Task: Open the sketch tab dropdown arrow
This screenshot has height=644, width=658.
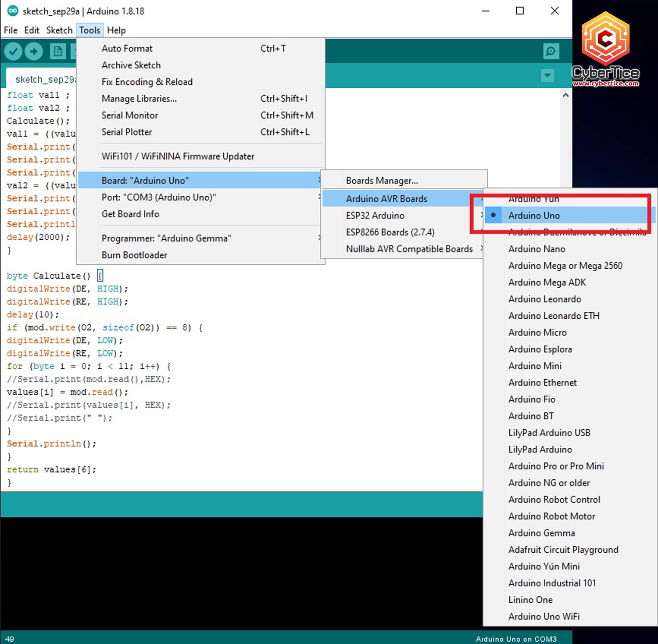Action: click(x=547, y=76)
